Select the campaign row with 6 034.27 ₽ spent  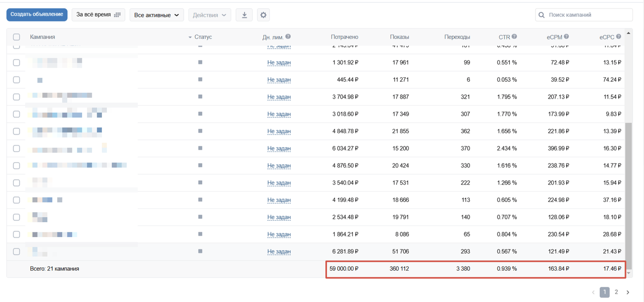(16, 149)
